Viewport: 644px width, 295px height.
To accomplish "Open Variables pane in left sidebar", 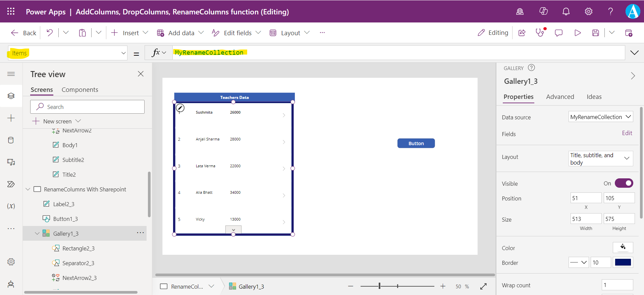I will click(11, 206).
